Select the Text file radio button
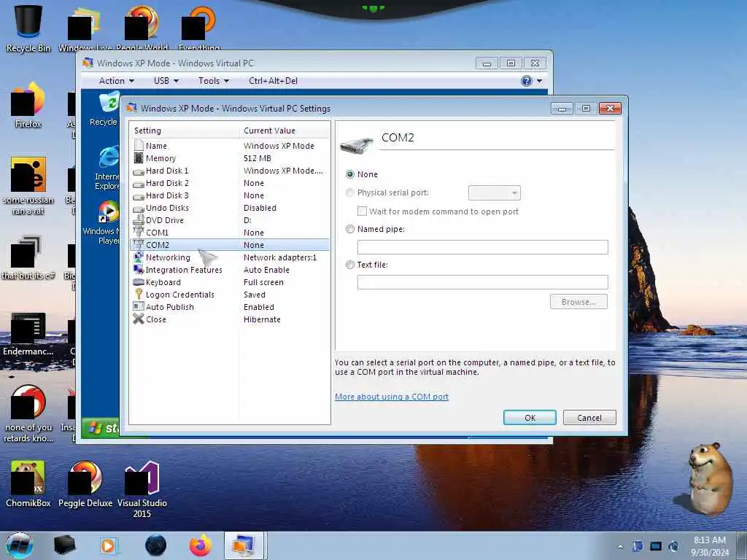747x560 pixels. [x=350, y=265]
